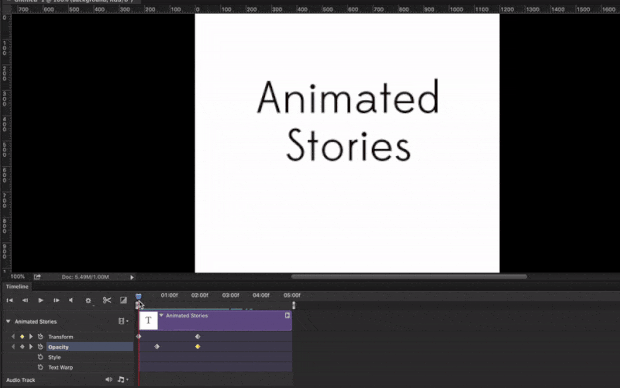Select the second Transform keyframe diamond
The image size is (620, 388).
(x=198, y=337)
